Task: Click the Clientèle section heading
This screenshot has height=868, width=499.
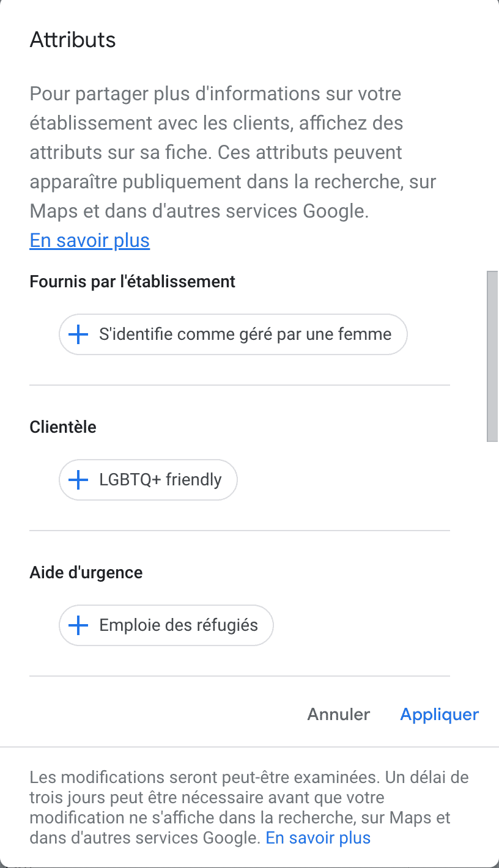Action: [63, 427]
